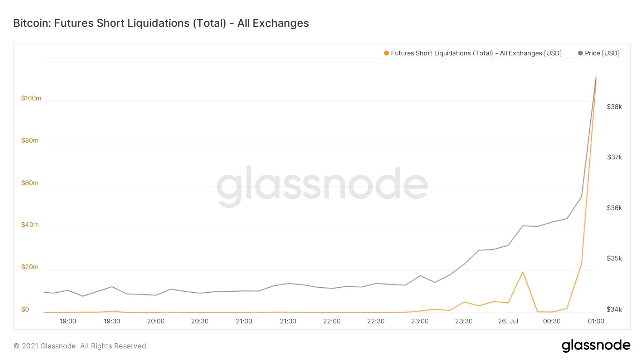The image size is (644, 362).
Task: Click the glassnode logo at bottom right
Action: click(x=596, y=346)
